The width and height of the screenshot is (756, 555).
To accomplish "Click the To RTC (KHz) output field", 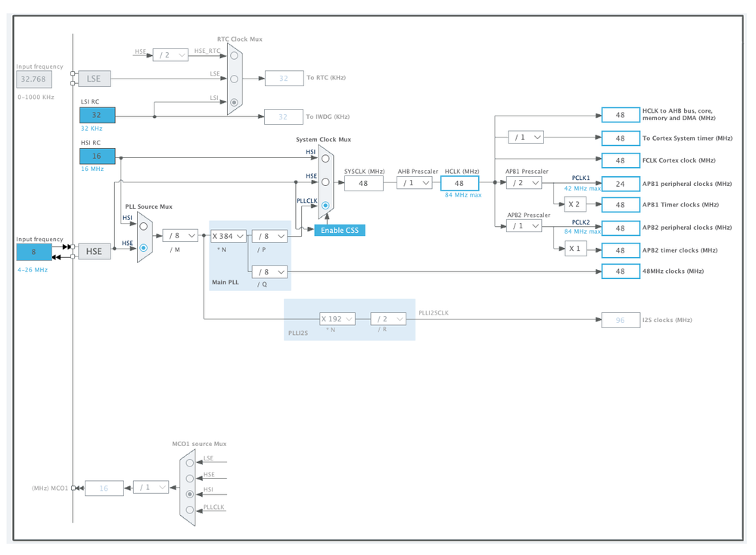I will [x=284, y=78].
